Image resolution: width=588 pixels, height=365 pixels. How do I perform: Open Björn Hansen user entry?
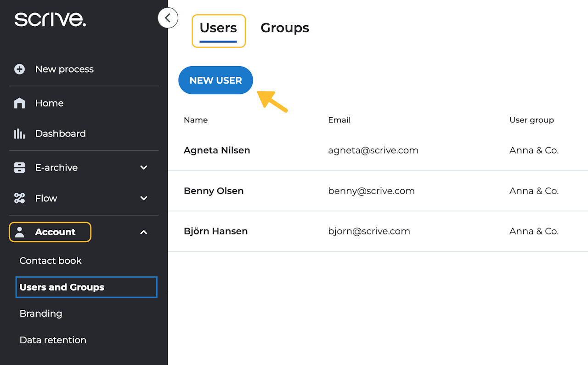215,231
